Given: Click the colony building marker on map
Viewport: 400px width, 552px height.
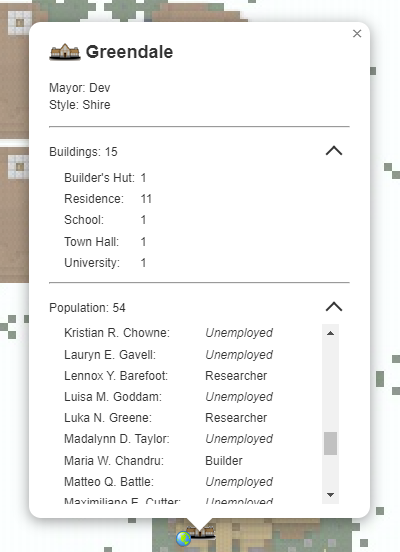Looking at the screenshot, I should 201,532.
